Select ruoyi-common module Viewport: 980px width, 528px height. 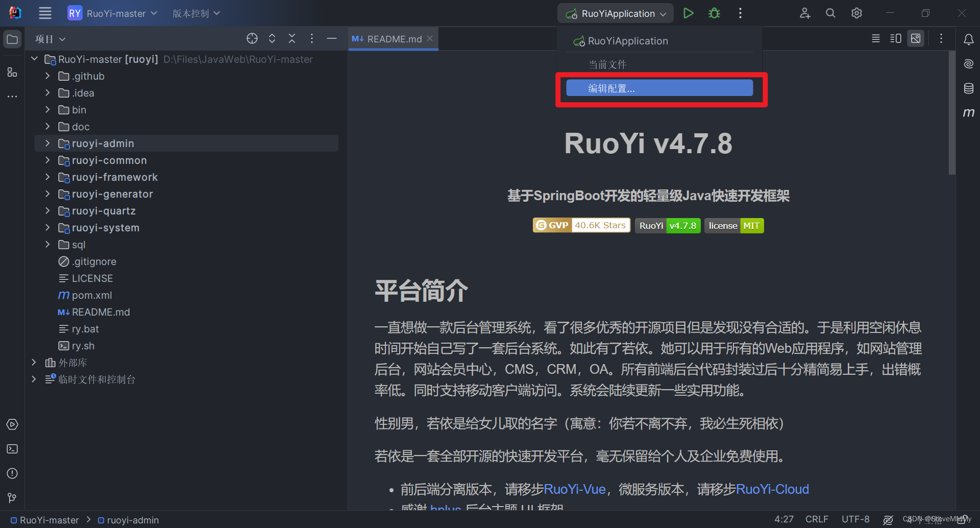tap(109, 160)
